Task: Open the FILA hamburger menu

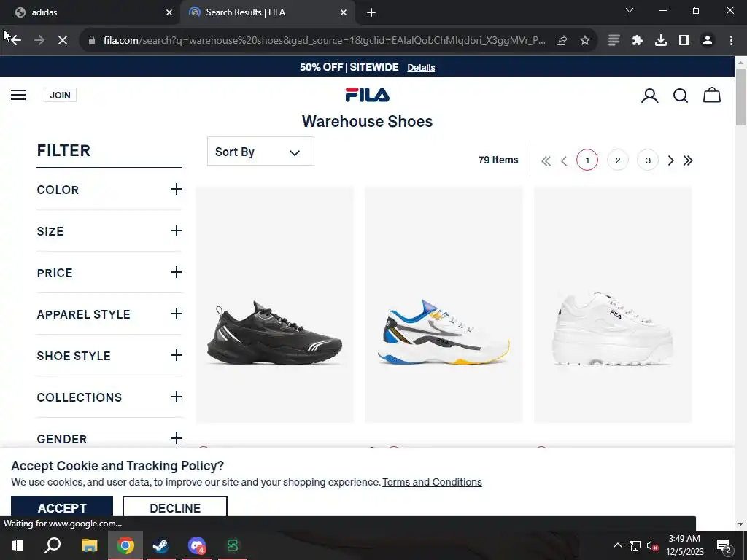Action: 18,95
